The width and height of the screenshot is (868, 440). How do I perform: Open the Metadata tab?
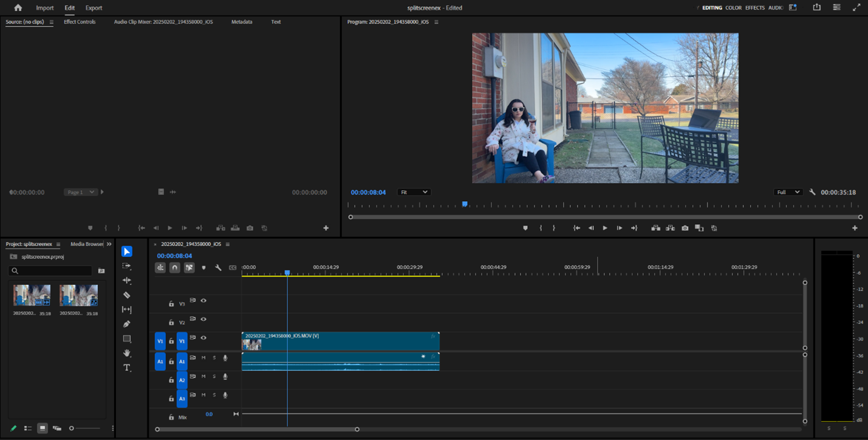[x=242, y=22]
